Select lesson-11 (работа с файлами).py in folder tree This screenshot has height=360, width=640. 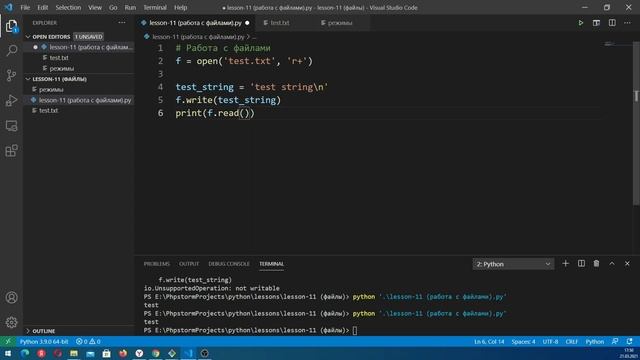(79, 100)
